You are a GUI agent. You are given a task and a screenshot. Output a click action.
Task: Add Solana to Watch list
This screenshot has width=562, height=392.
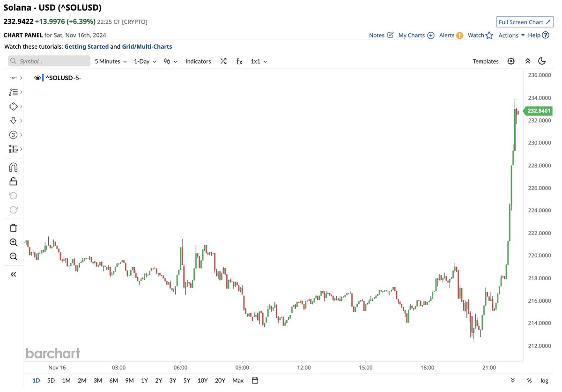coord(481,35)
